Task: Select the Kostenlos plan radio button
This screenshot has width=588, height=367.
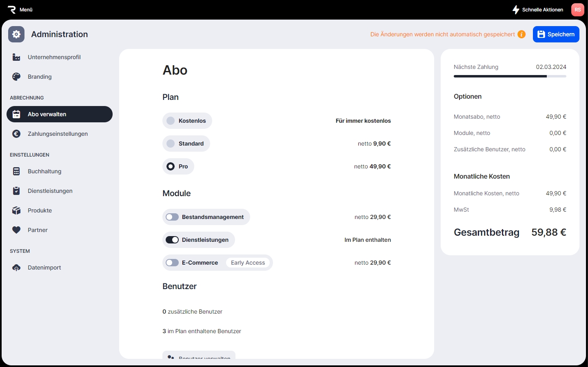Action: tap(171, 121)
